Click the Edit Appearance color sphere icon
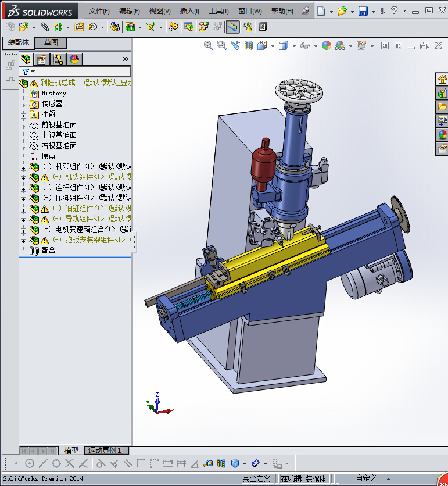The height and width of the screenshot is (486, 448). point(327,45)
